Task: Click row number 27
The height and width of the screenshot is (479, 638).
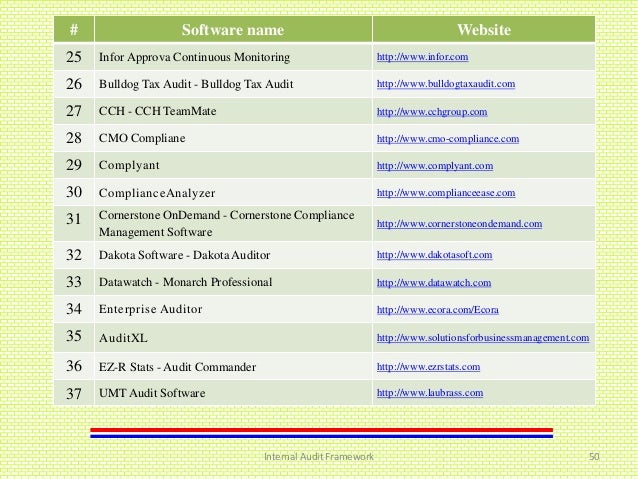Action: click(x=74, y=111)
